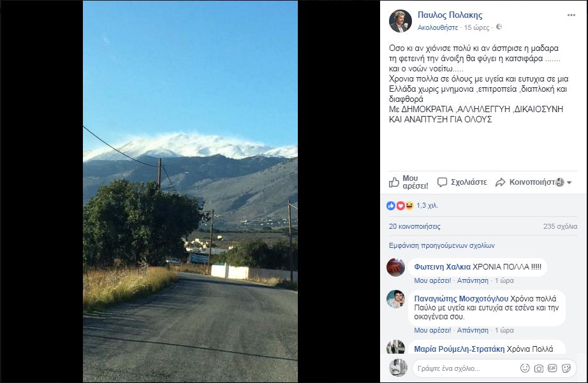The width and height of the screenshot is (588, 383).
Task: Show previous comments via Εμφάνιση προηγούμενων σχολίων
Action: [x=442, y=245]
